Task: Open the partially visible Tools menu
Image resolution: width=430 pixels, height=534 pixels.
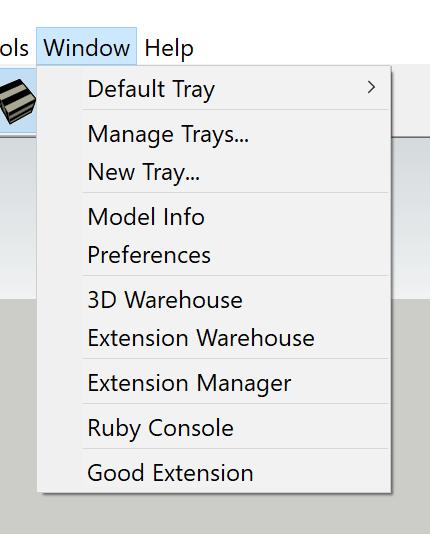Action: coord(14,48)
